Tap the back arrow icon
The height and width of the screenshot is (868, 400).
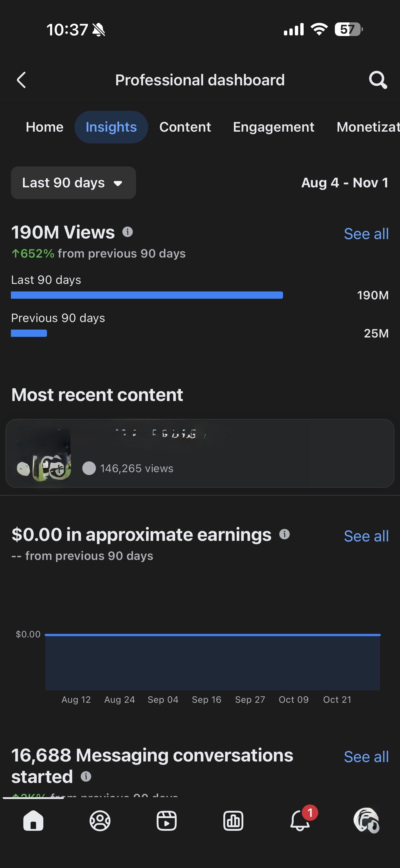[21, 80]
